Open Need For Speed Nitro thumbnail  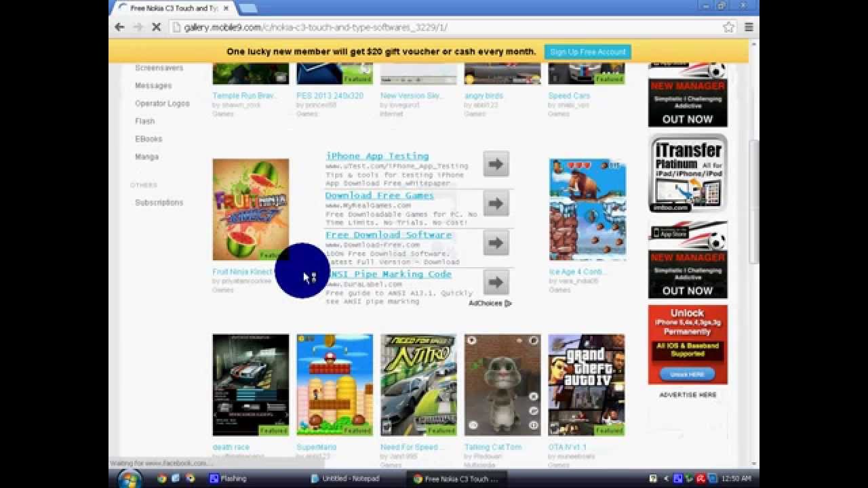[x=419, y=384]
